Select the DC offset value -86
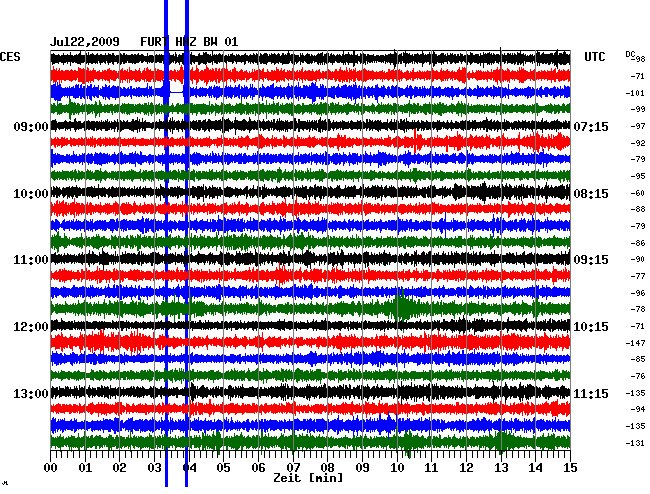 click(638, 243)
